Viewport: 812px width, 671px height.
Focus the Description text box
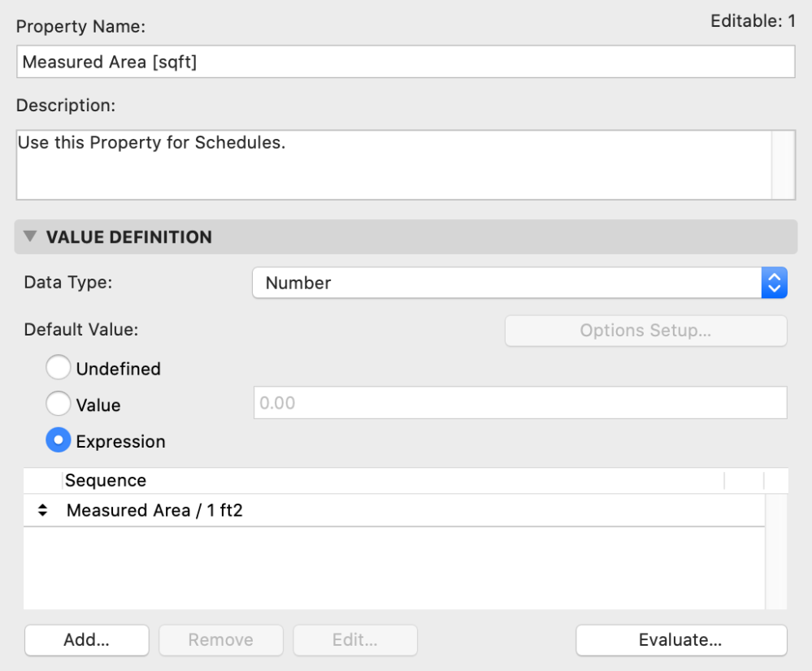pyautogui.click(x=393, y=163)
